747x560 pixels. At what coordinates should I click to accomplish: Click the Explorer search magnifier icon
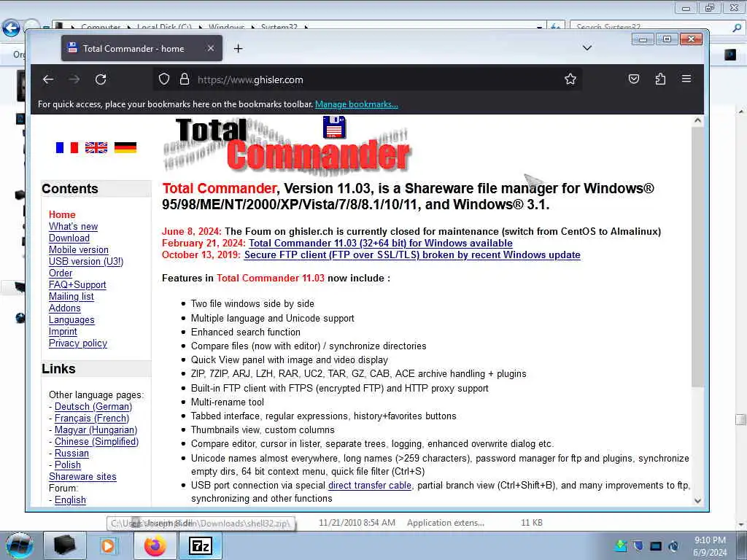(x=737, y=28)
